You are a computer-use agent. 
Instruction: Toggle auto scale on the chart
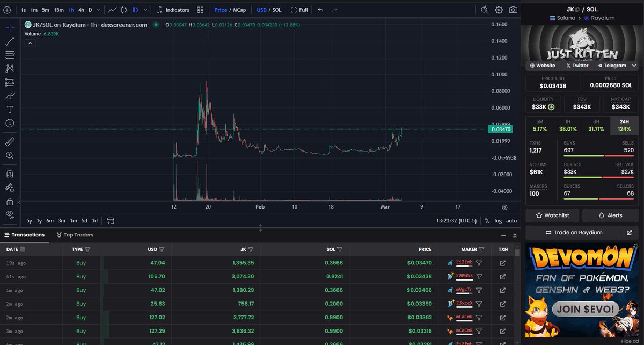(x=511, y=220)
